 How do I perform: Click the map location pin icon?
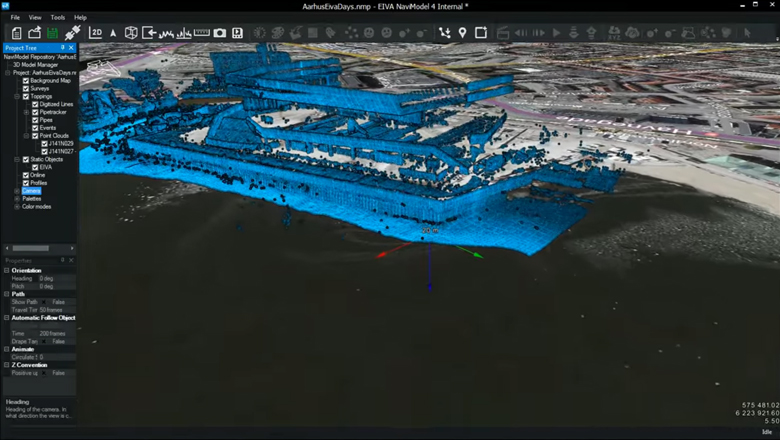462,33
